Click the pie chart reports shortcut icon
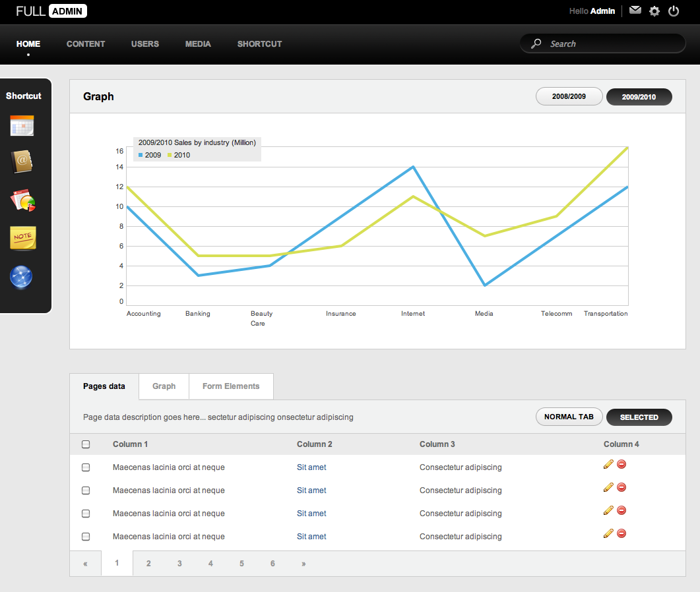 [x=22, y=200]
